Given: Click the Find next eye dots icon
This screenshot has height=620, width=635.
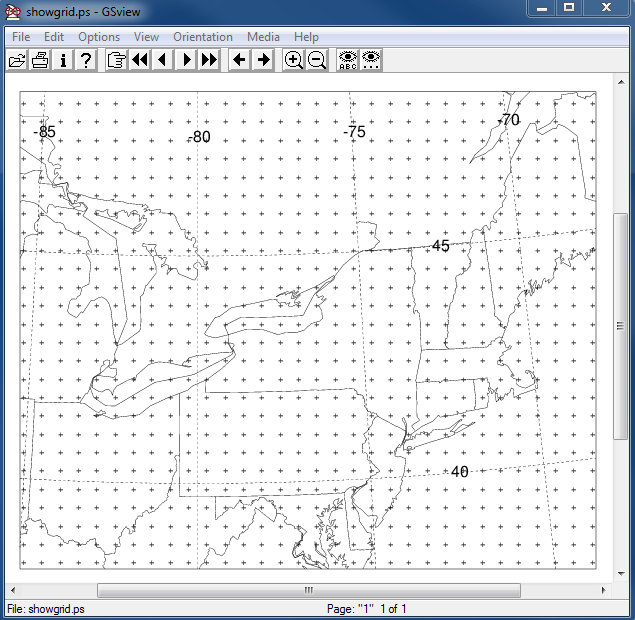Looking at the screenshot, I should click(x=370, y=60).
